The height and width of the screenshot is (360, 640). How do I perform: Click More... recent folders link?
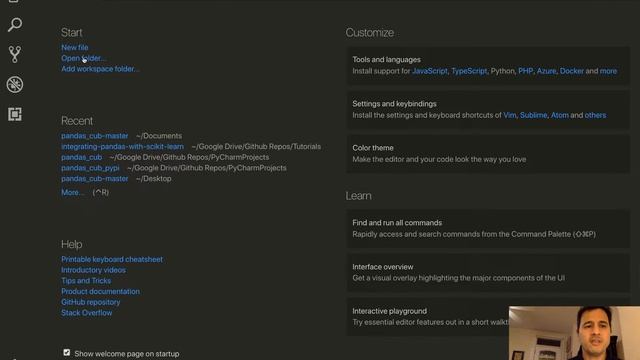tap(72, 192)
